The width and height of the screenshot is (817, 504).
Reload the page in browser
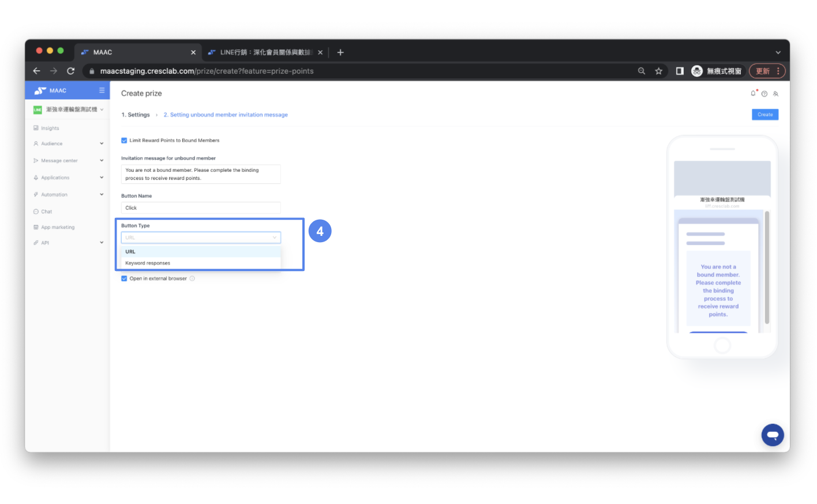pos(71,71)
